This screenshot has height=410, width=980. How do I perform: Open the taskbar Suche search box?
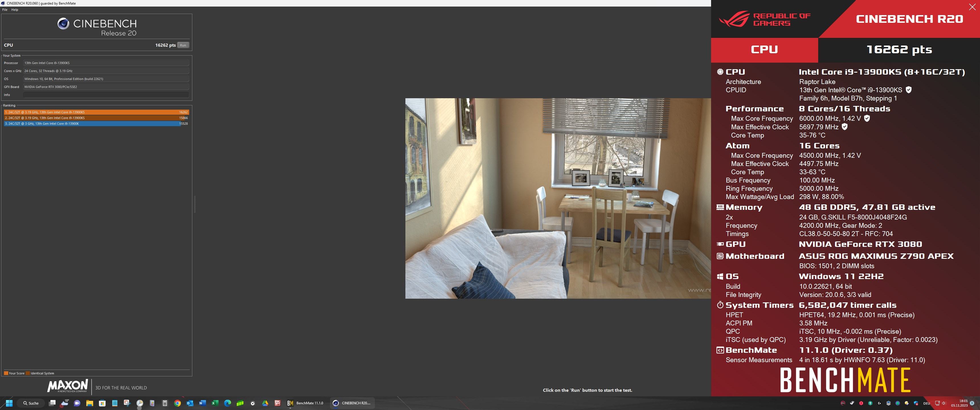tap(31, 403)
